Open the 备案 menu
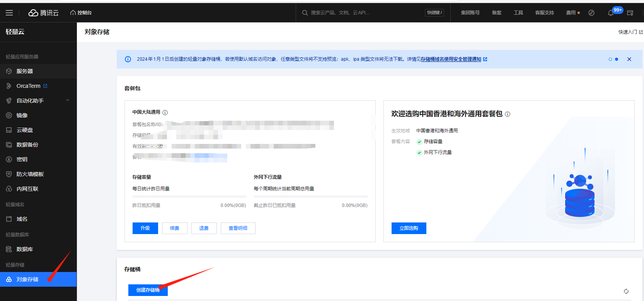The height and width of the screenshot is (301, 644). coord(496,13)
